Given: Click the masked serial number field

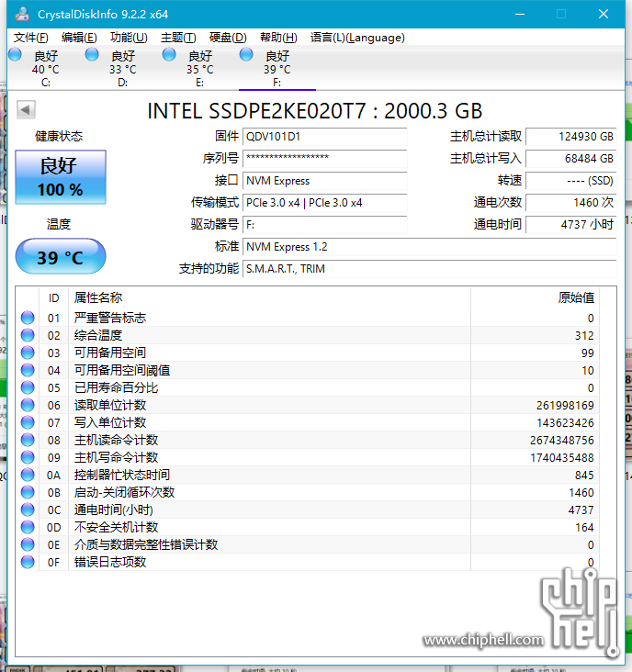Looking at the screenshot, I should [324, 159].
